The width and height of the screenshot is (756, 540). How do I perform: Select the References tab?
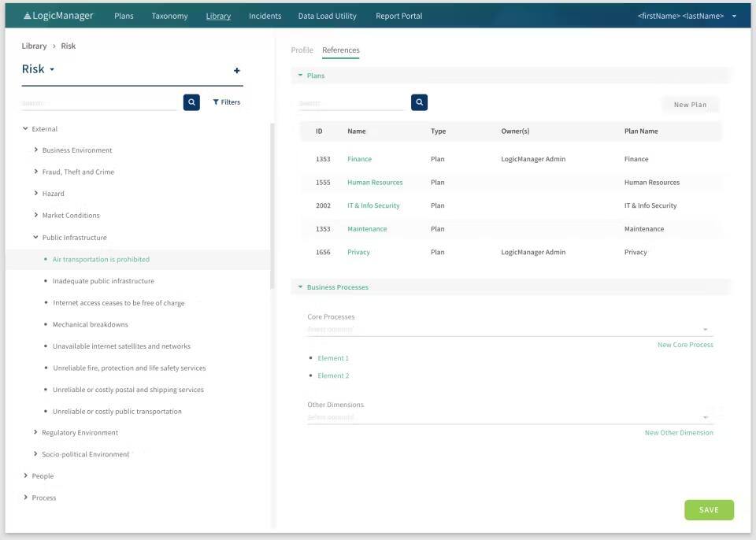coord(341,50)
